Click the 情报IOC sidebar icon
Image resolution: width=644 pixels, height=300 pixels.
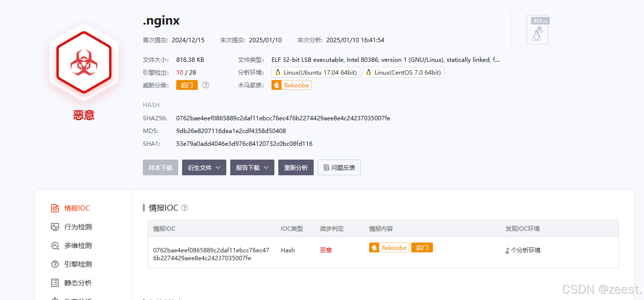point(55,208)
